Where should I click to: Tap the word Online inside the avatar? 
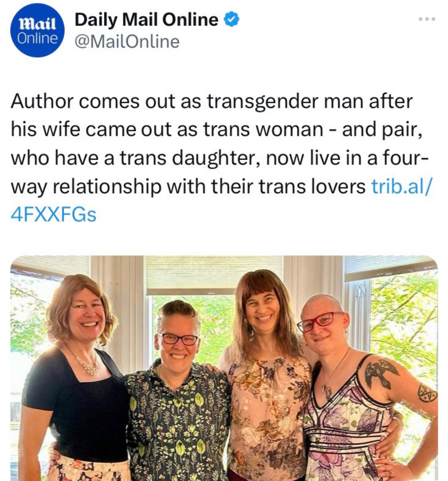(37, 38)
